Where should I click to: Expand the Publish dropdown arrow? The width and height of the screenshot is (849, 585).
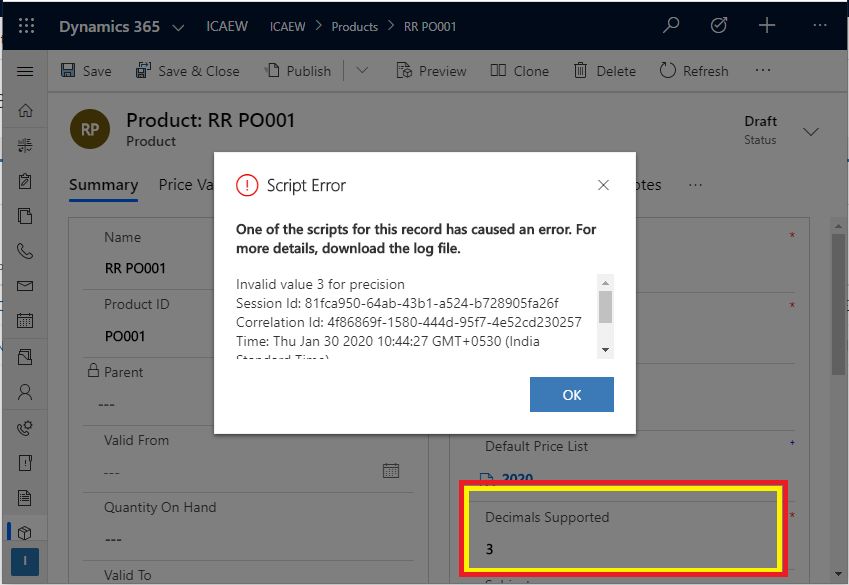362,70
